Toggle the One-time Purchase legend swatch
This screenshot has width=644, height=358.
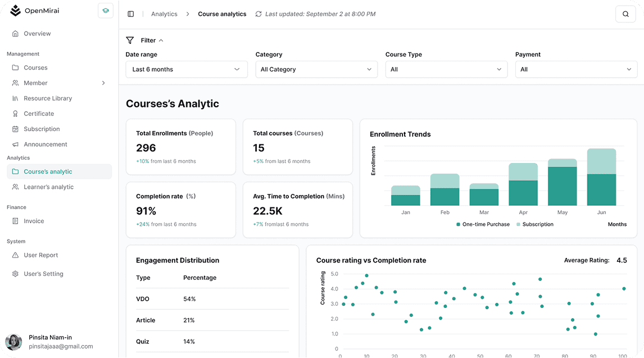[x=459, y=224]
